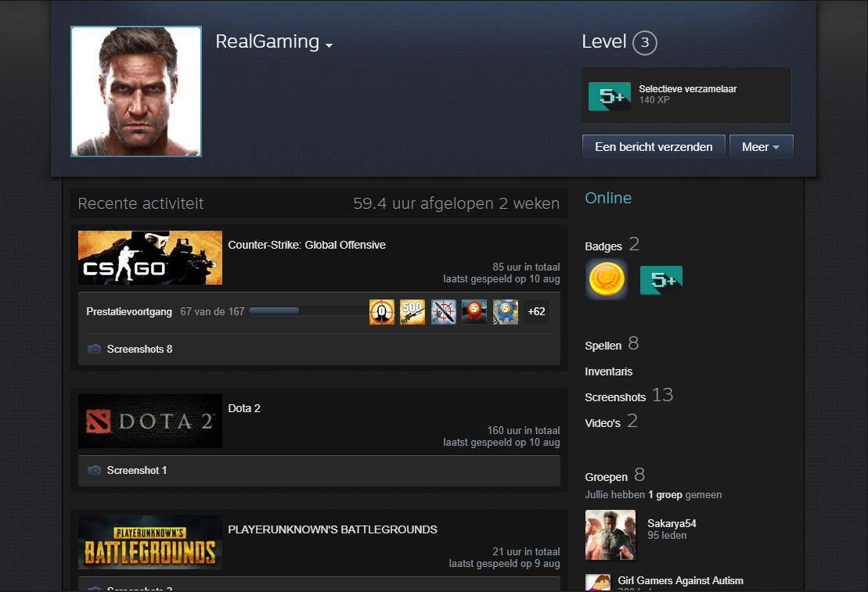Click the '140 XP' text
868x592 pixels.
pos(654,100)
